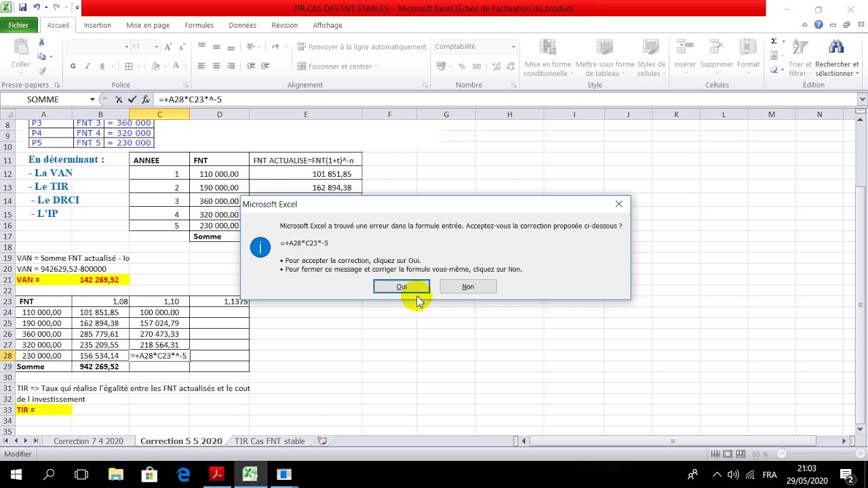Click the text orientation icon
The image size is (868, 488).
[251, 47]
